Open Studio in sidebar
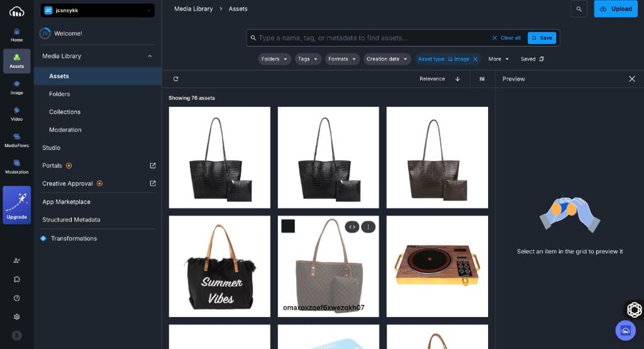 pyautogui.click(x=52, y=147)
